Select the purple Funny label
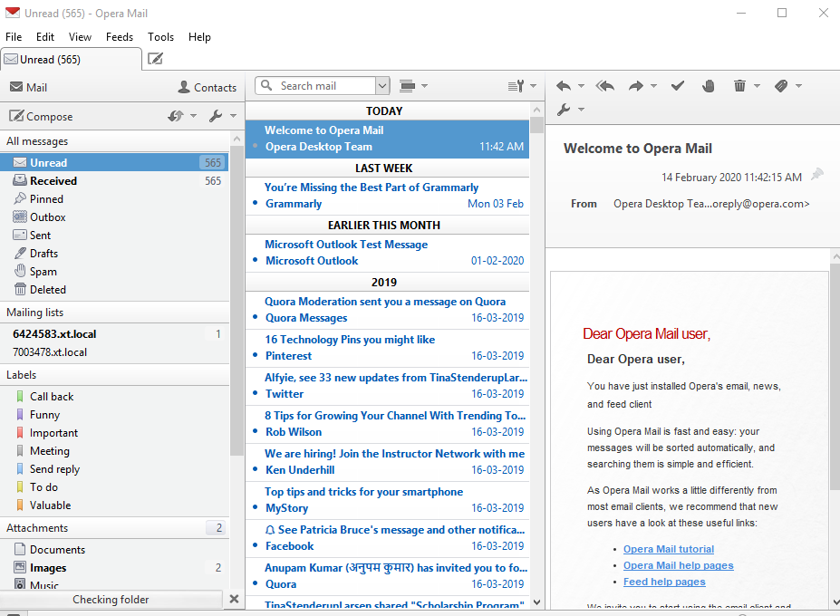The image size is (840, 616). click(x=115, y=415)
